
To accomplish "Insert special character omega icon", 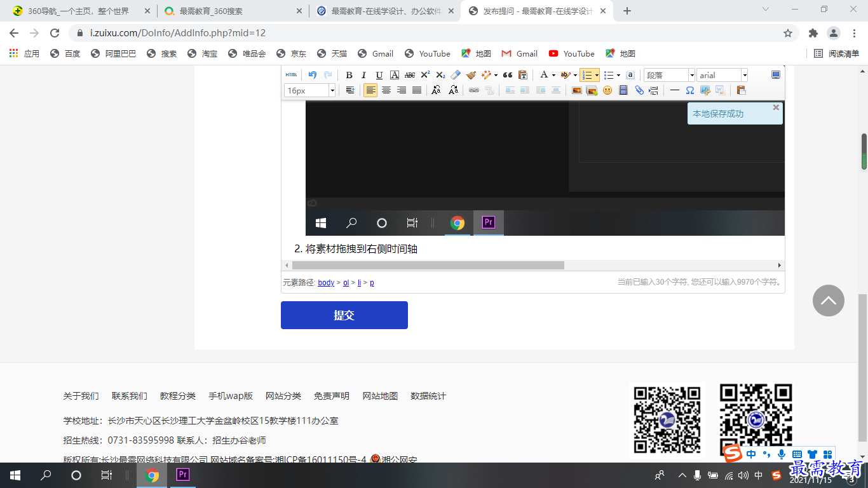I will coord(690,90).
